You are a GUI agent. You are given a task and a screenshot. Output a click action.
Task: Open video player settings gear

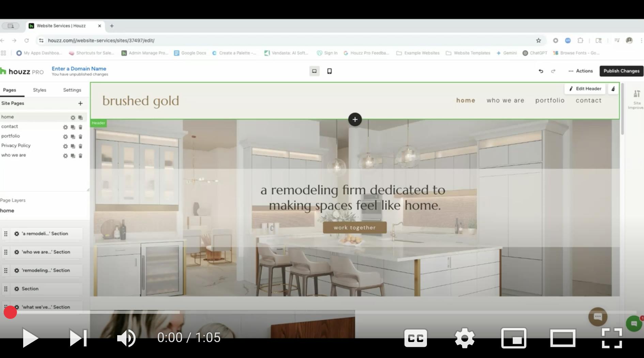click(x=465, y=338)
